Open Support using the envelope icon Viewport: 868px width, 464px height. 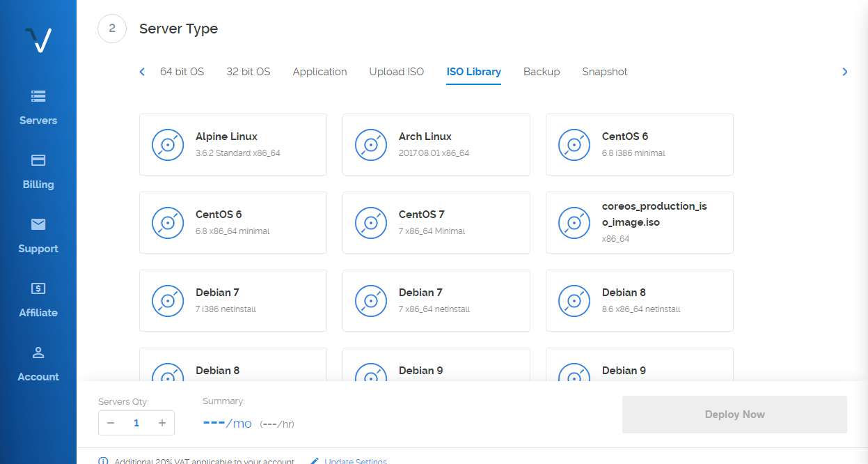click(x=38, y=224)
